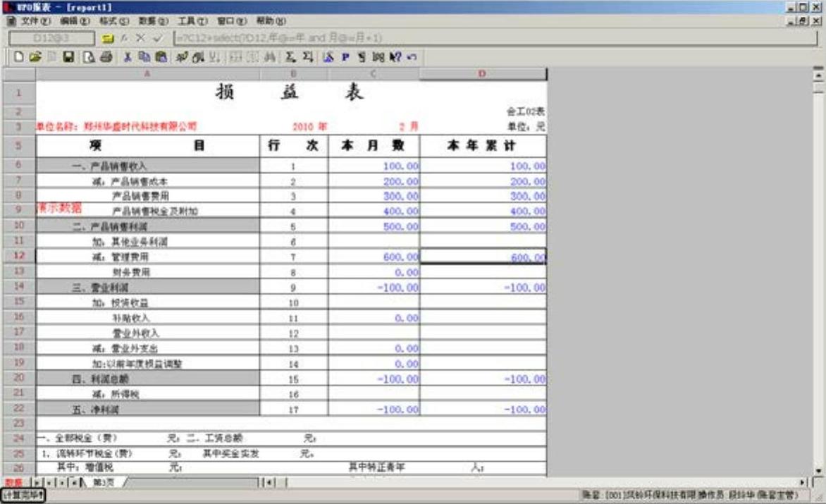Click cell 二、产品销售利润
Image resolution: width=826 pixels, height=504 pixels.
tap(147, 226)
